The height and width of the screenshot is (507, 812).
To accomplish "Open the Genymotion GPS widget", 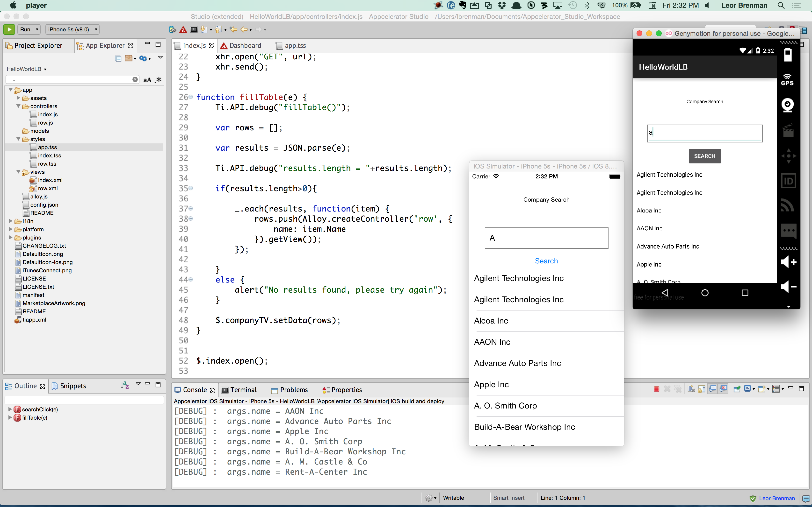I will [787, 80].
